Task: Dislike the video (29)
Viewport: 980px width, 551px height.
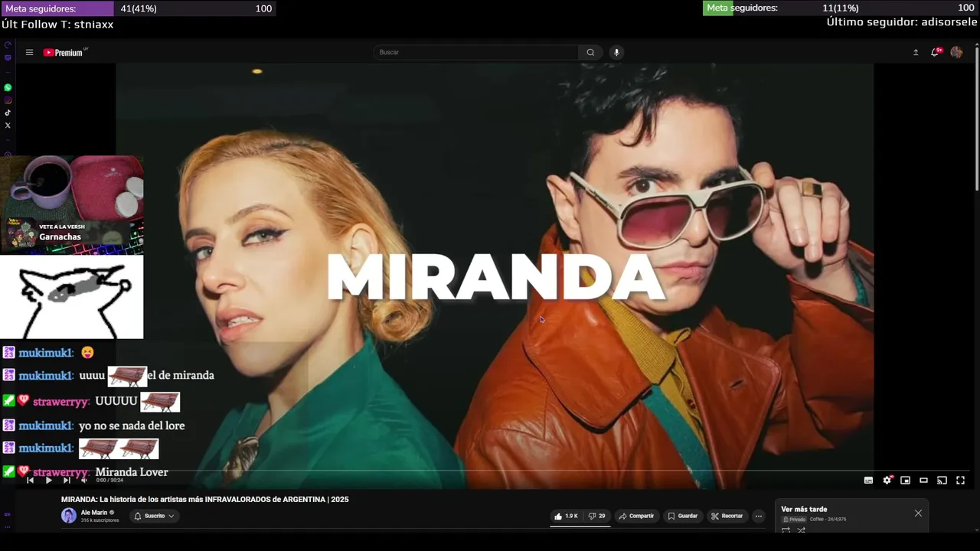Action: [597, 516]
